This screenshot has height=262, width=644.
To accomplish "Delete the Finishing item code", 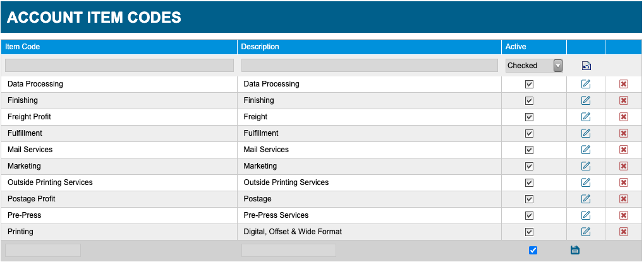I will [624, 100].
